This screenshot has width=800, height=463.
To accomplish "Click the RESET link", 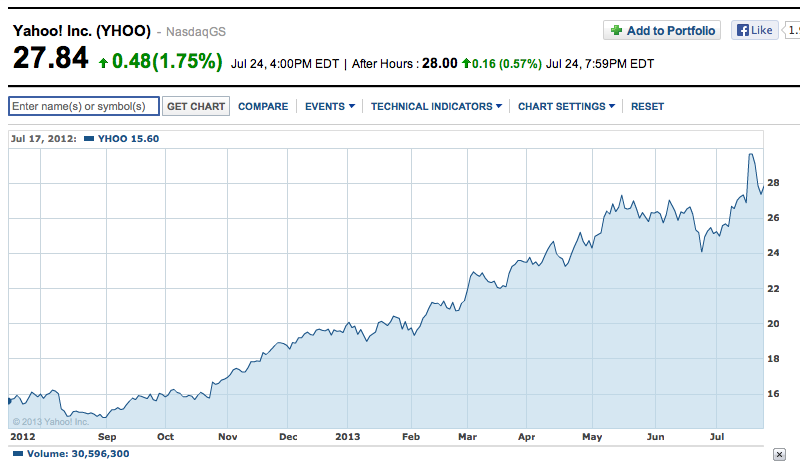I will [x=647, y=107].
